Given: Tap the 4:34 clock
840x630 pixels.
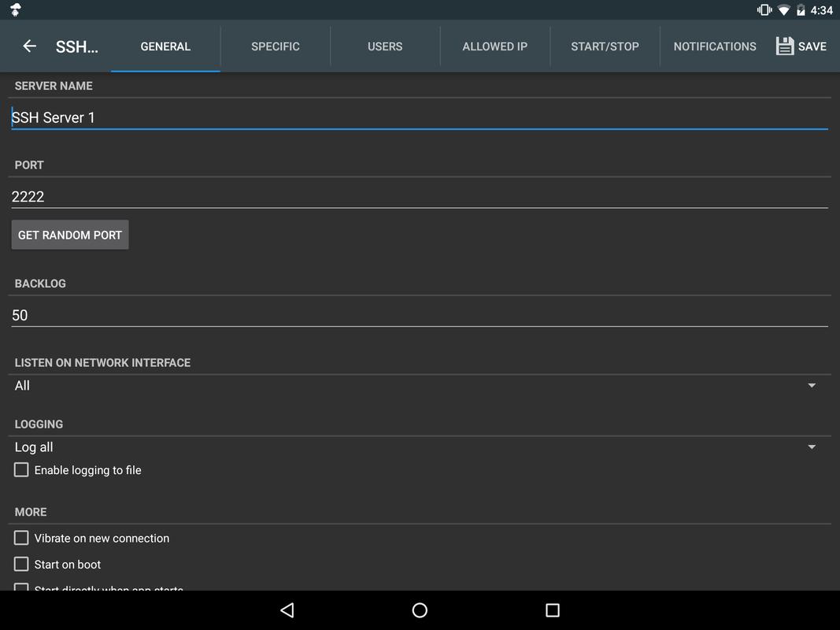Looking at the screenshot, I should (821, 10).
